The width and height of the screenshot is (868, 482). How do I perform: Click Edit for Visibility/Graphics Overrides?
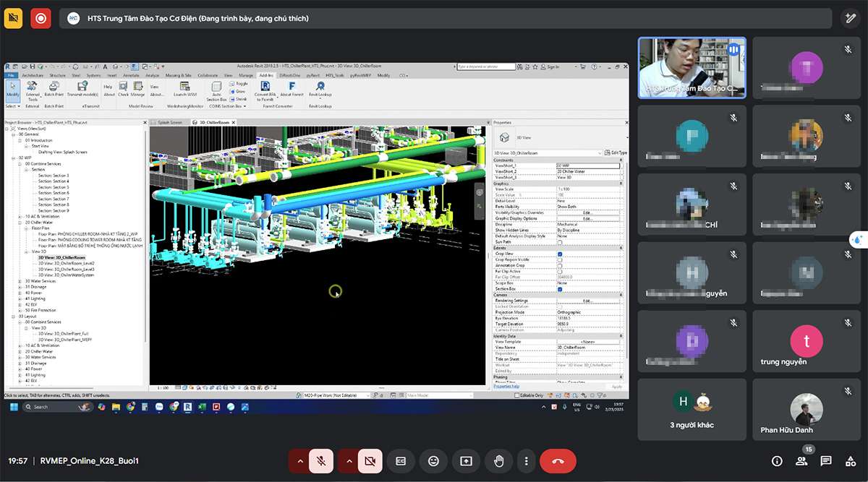(587, 213)
